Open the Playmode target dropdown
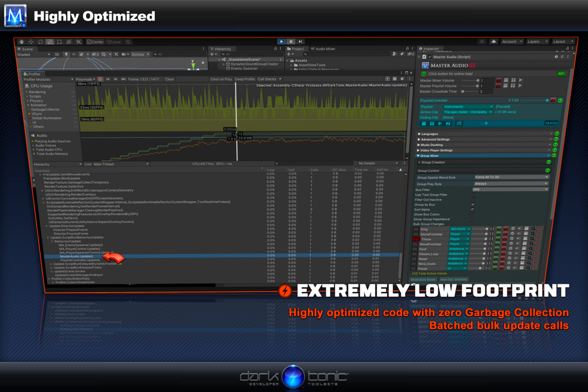Image resolution: width=588 pixels, height=392 pixels. click(x=85, y=79)
